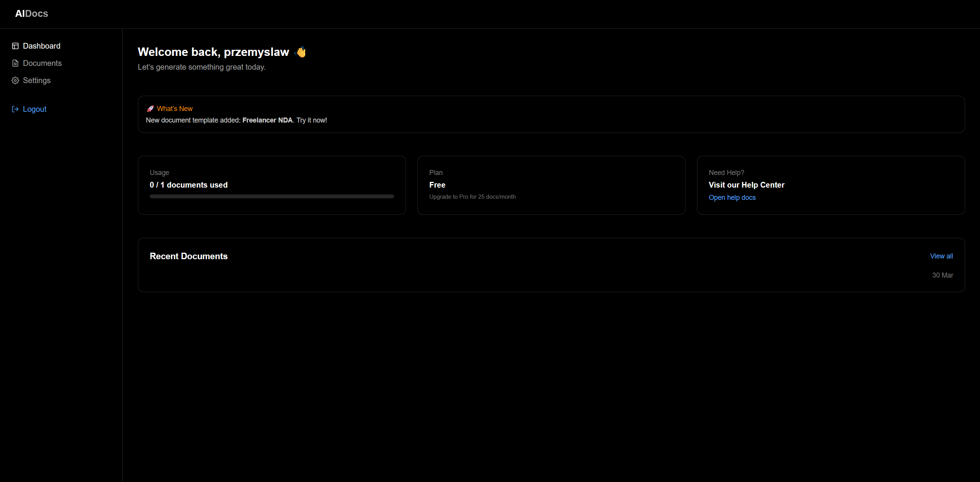The width and height of the screenshot is (980, 482).
Task: Expand the Recent Documents card
Action: (x=189, y=256)
